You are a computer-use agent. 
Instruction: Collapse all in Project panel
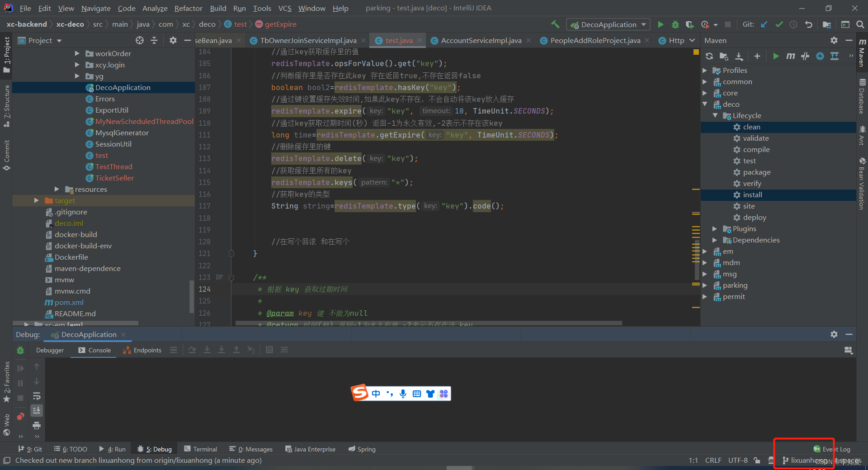154,40
